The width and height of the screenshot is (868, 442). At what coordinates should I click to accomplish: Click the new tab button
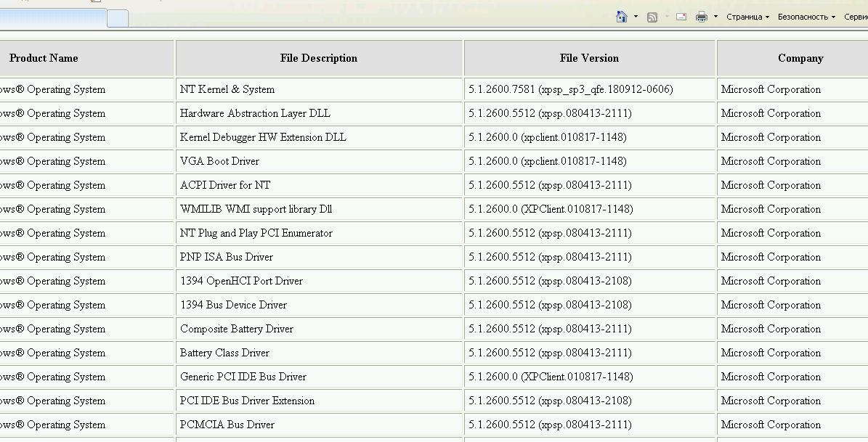coord(118,18)
